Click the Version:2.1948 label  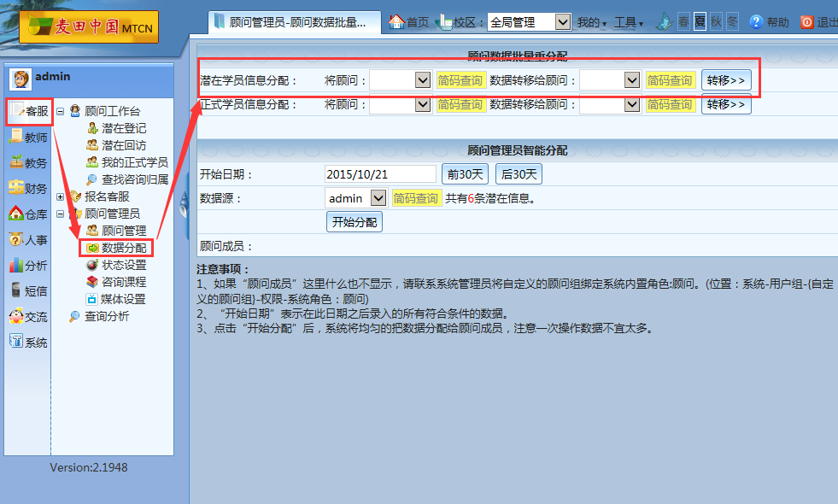tap(89, 467)
